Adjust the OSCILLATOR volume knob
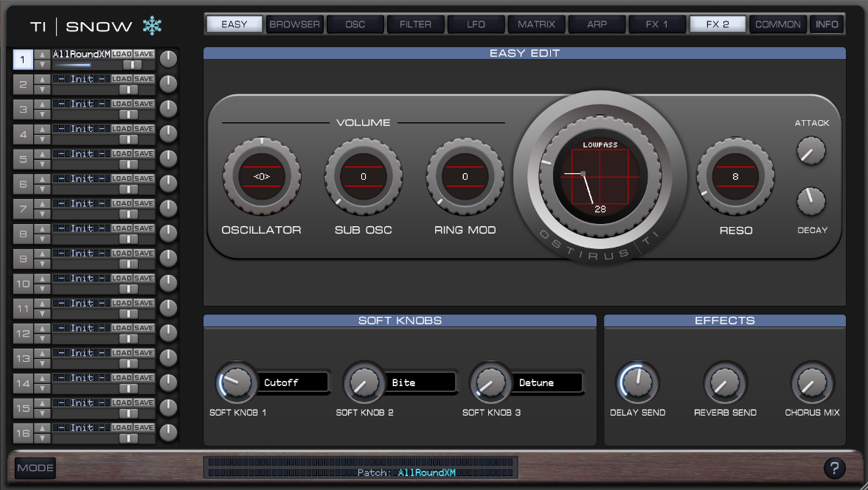The image size is (868, 490). 262,176
